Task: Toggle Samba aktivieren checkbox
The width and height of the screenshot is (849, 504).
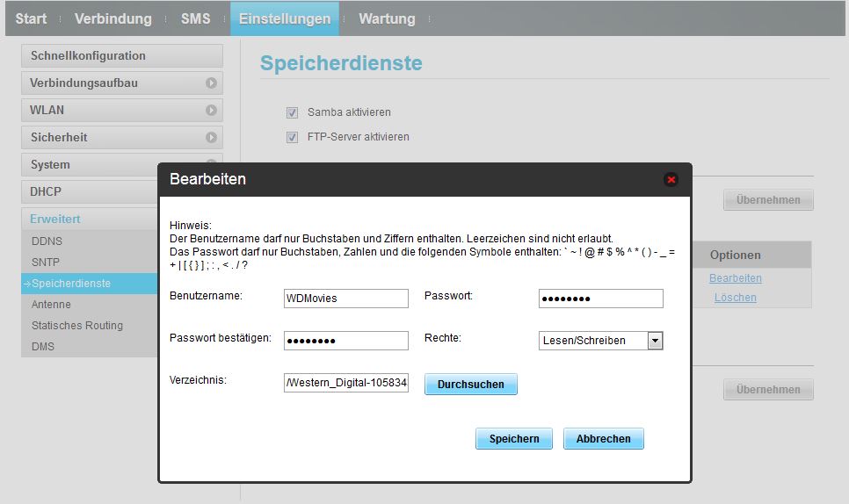Action: click(x=292, y=112)
